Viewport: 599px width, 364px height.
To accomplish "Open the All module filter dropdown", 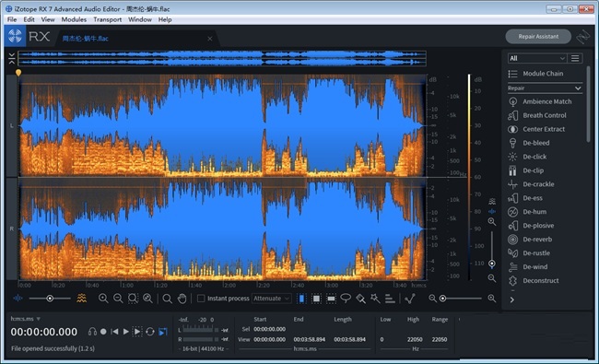I will pyautogui.click(x=536, y=58).
